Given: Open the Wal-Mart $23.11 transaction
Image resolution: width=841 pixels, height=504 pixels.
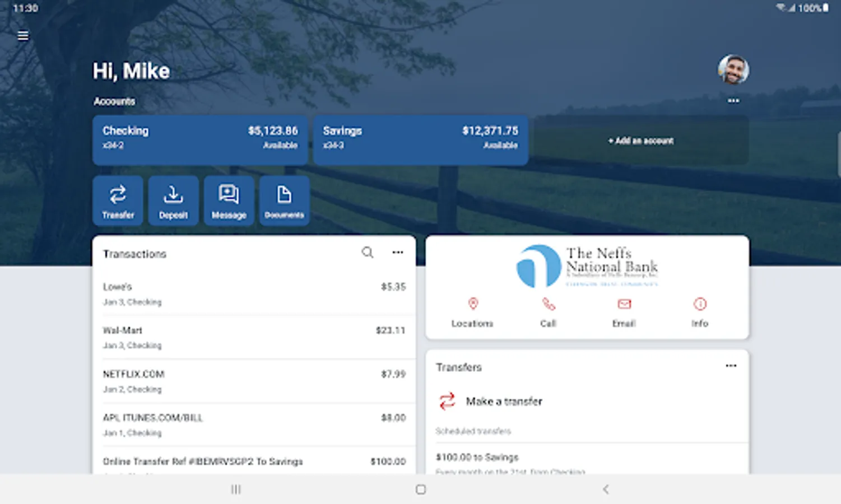Looking at the screenshot, I should [x=254, y=337].
